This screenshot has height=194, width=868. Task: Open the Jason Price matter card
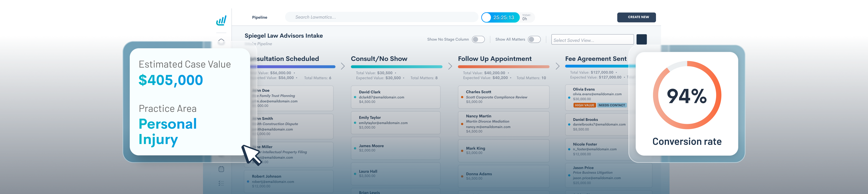point(609,175)
